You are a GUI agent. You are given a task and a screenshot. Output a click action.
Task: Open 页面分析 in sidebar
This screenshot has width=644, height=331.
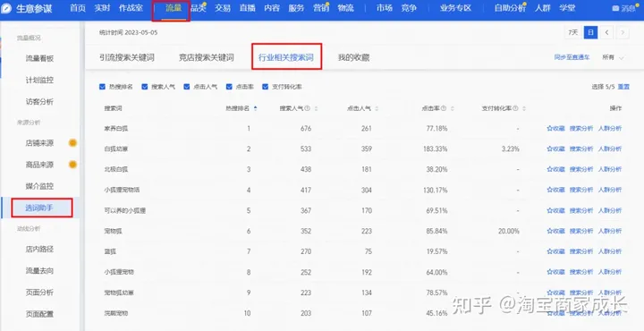[x=39, y=293]
